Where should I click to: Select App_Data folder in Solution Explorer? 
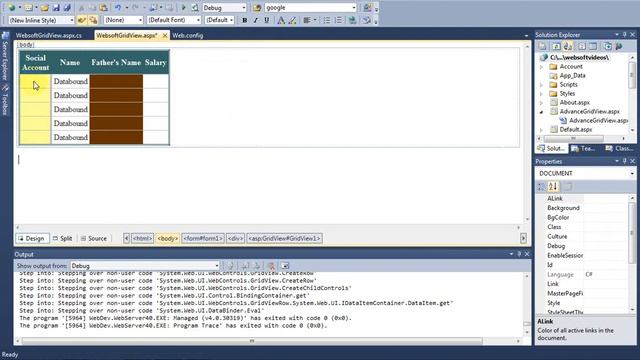(x=572, y=76)
